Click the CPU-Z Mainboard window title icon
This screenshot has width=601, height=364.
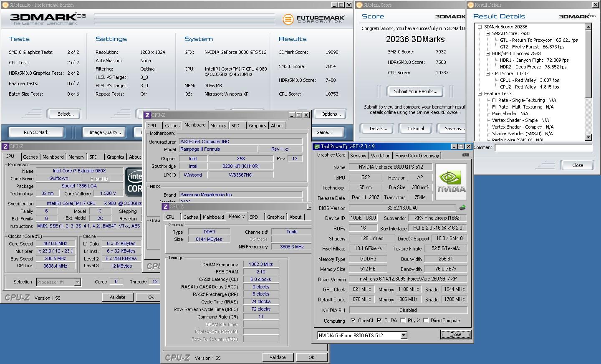tap(147, 115)
